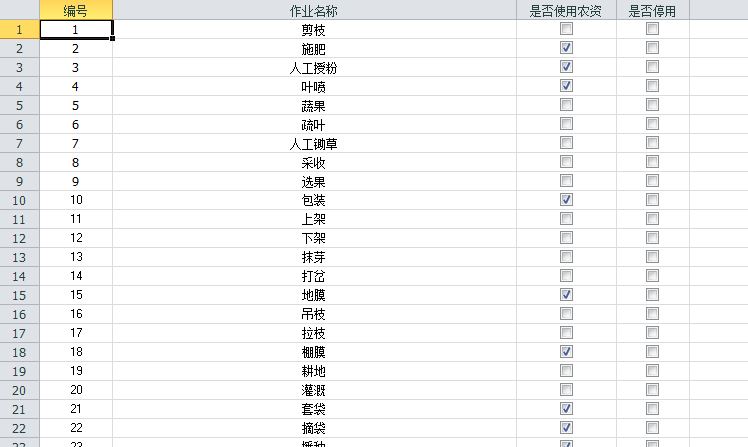Check 是否停用 for 灌溉 row

point(653,390)
